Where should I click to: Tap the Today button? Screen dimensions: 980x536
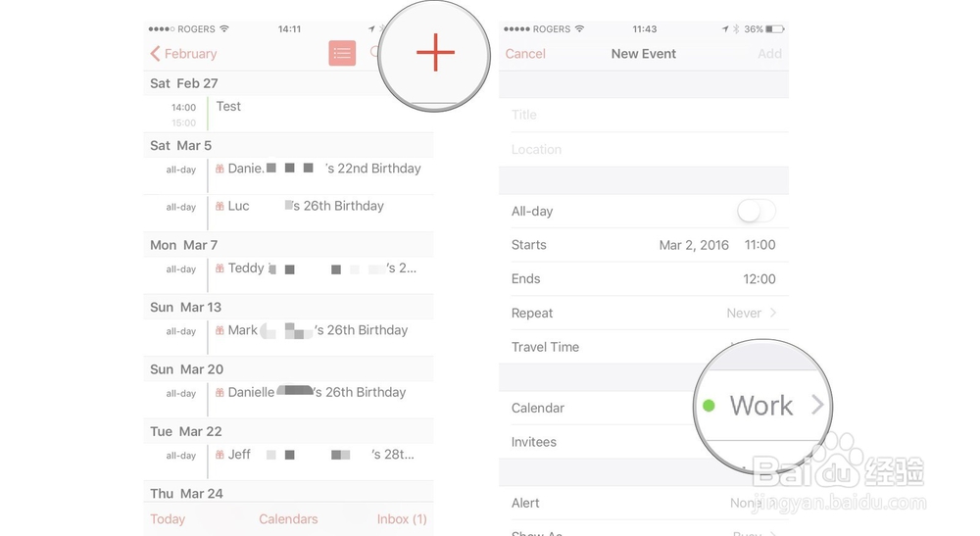[x=168, y=519]
